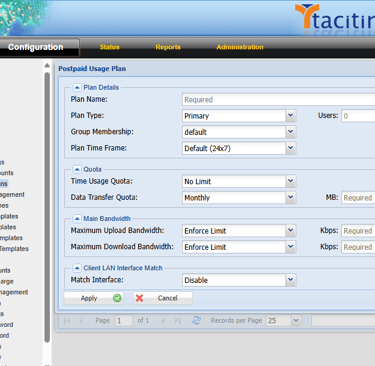Screen dimensions: 375x366
Task: Go to the previous page icon
Action: click(x=81, y=321)
